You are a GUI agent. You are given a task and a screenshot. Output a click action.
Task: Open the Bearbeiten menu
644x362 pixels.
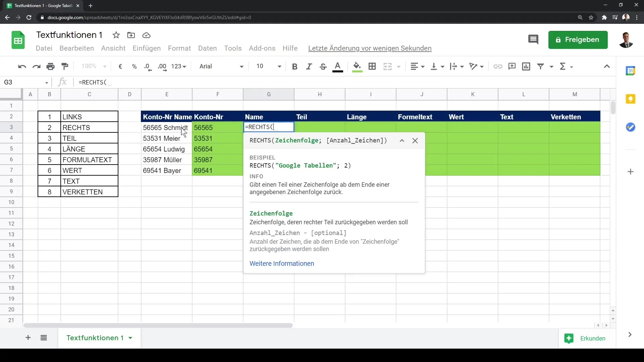[76, 48]
